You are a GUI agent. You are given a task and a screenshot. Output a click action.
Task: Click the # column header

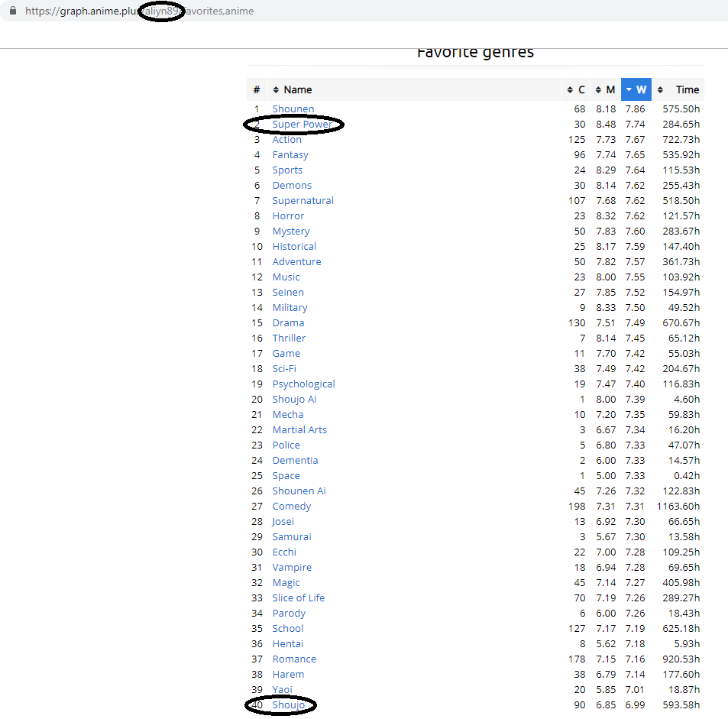[257, 90]
